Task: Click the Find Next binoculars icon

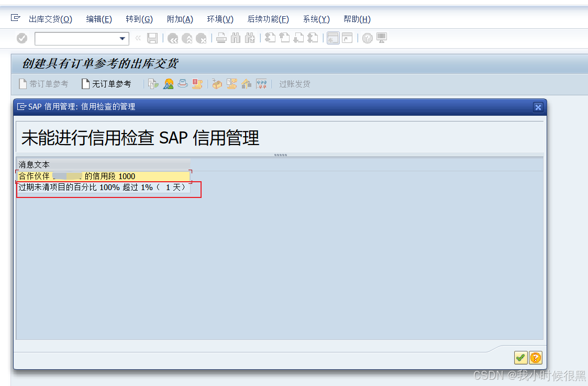Action: click(x=250, y=38)
